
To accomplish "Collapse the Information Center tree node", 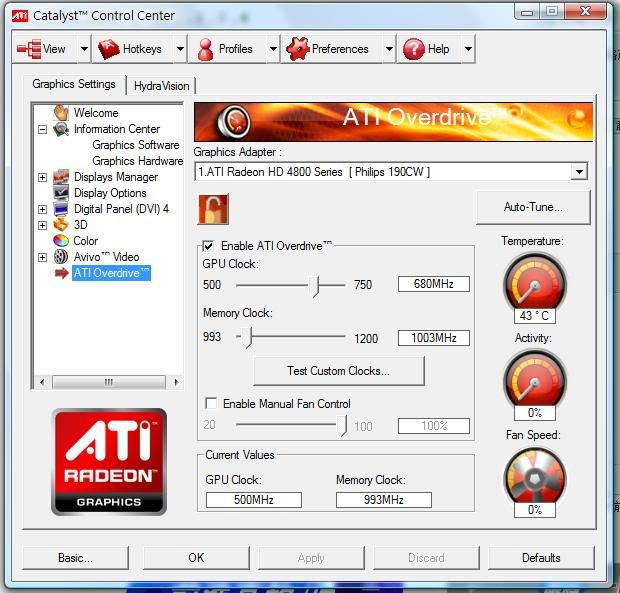I will tap(42, 129).
